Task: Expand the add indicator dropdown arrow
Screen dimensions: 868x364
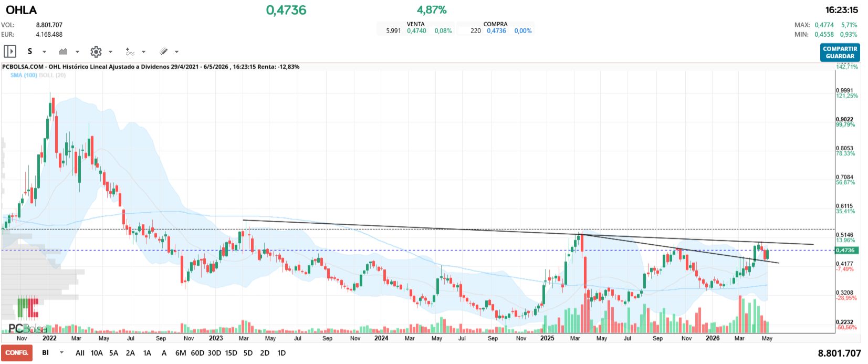Action: pos(143,52)
